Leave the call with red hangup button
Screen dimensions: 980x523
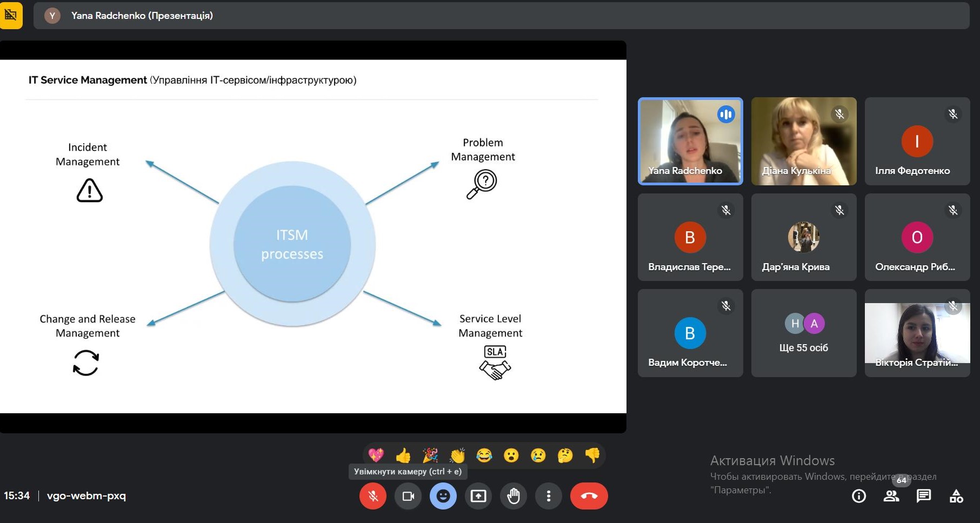click(589, 496)
